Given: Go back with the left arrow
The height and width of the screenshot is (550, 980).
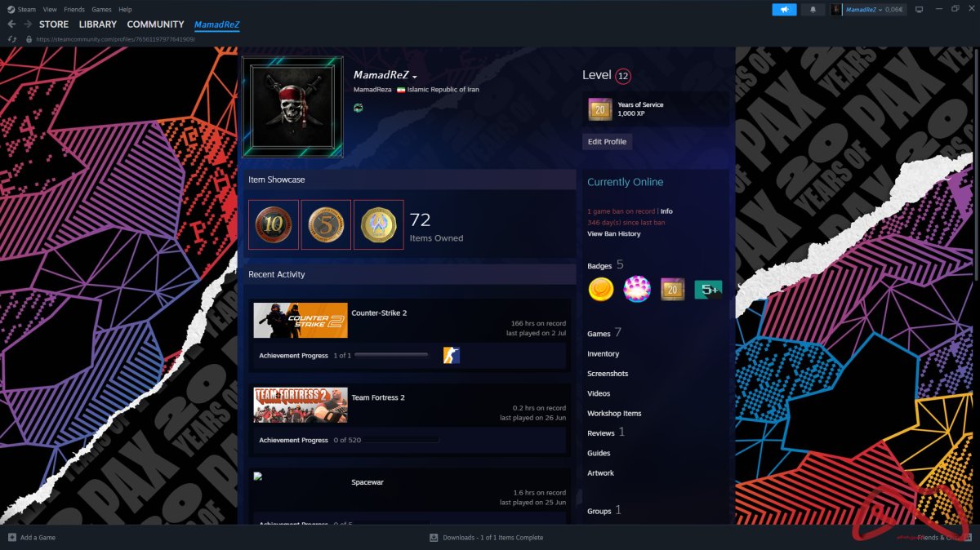Looking at the screenshot, I should [x=11, y=24].
